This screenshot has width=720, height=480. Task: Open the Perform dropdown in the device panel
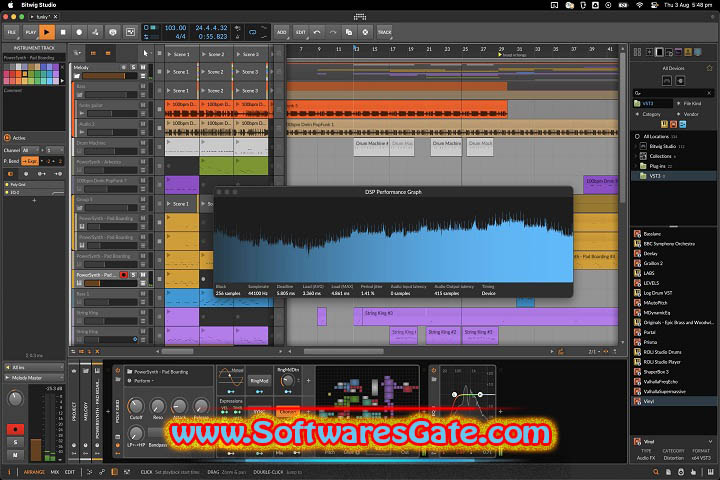pos(143,381)
